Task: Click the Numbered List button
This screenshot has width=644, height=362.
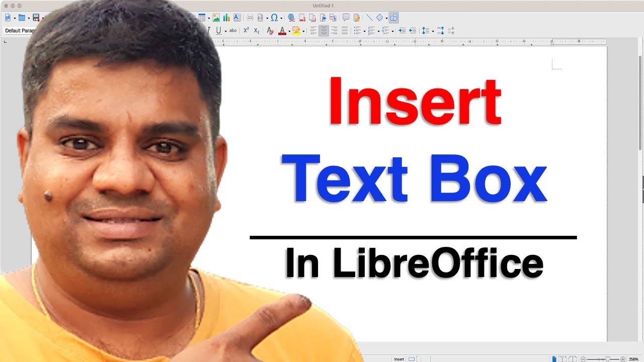Action: tap(371, 31)
